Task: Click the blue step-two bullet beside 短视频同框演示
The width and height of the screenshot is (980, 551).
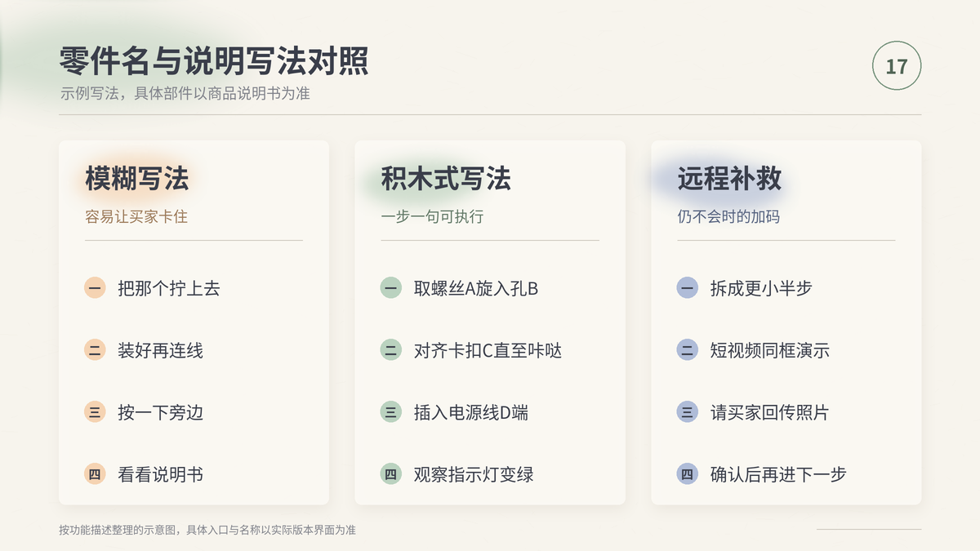Action: (688, 350)
